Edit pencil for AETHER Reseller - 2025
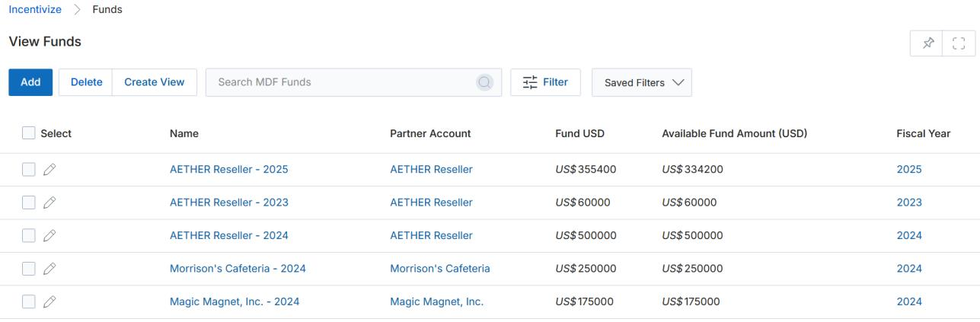Viewport: 980px width, 322px height. pos(49,170)
